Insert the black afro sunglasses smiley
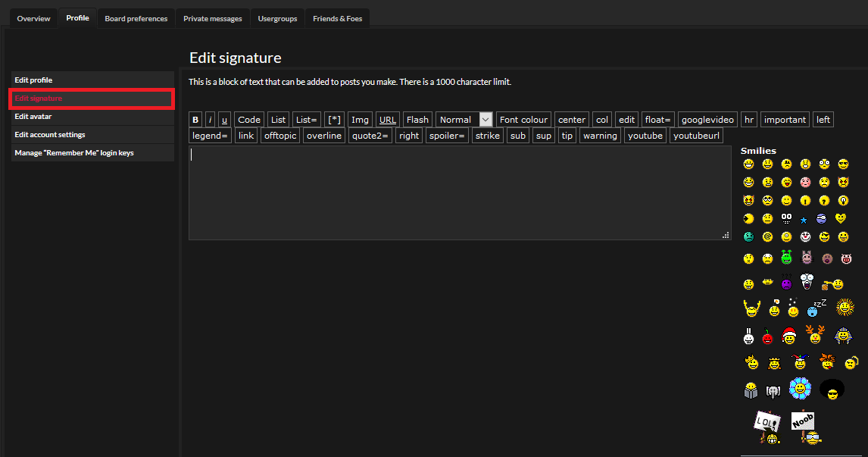 point(832,390)
